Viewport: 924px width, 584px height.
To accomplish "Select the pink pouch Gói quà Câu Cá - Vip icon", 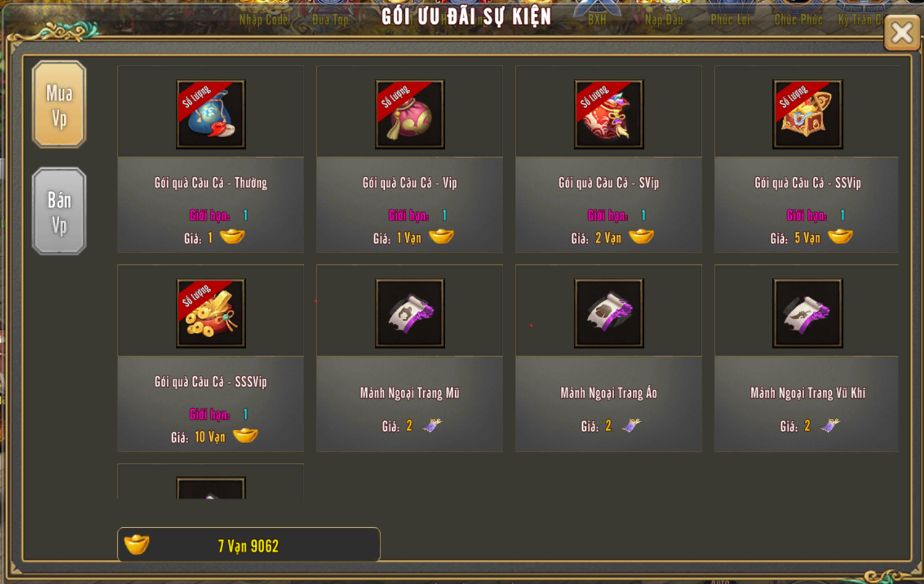I will coord(410,114).
